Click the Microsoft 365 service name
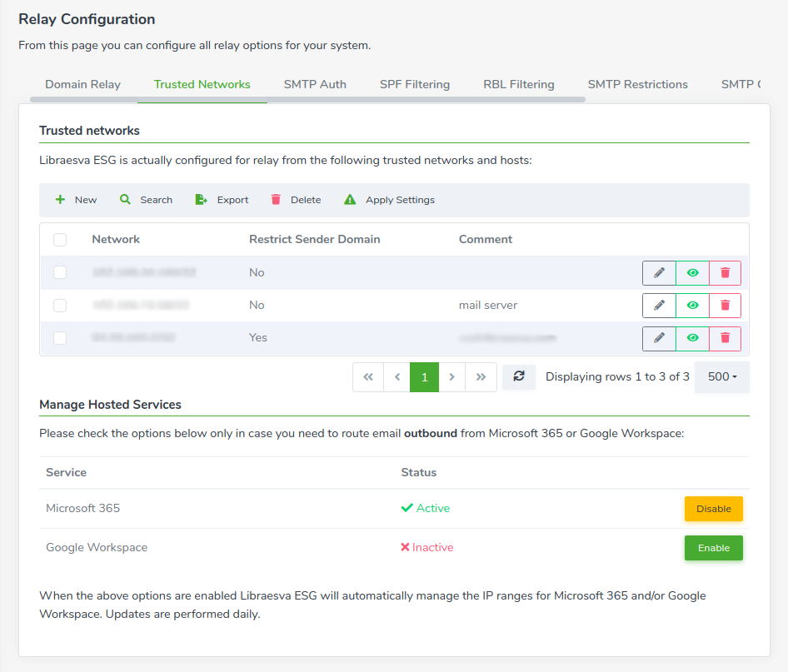The height and width of the screenshot is (672, 788). [x=83, y=508]
